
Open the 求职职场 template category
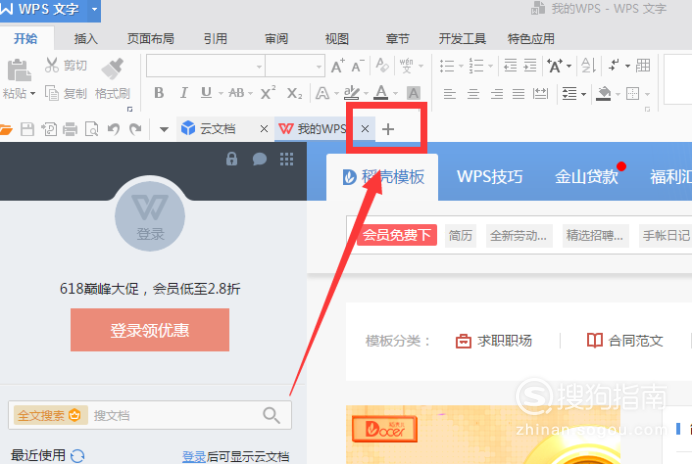(x=493, y=341)
